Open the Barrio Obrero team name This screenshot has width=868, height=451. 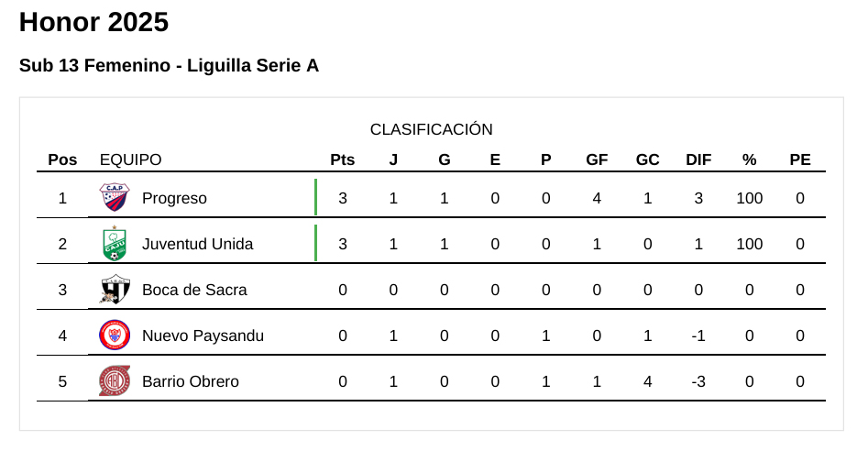point(190,381)
